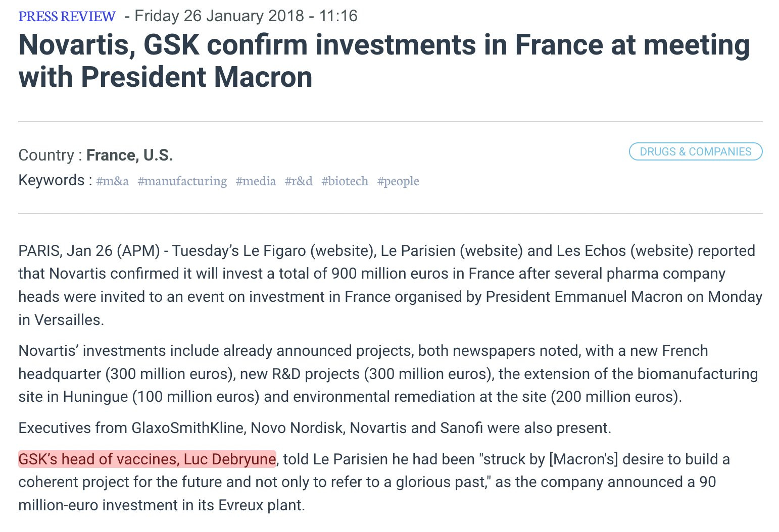Open the PRESS REVIEW category link
The height and width of the screenshot is (532, 779).
[67, 16]
